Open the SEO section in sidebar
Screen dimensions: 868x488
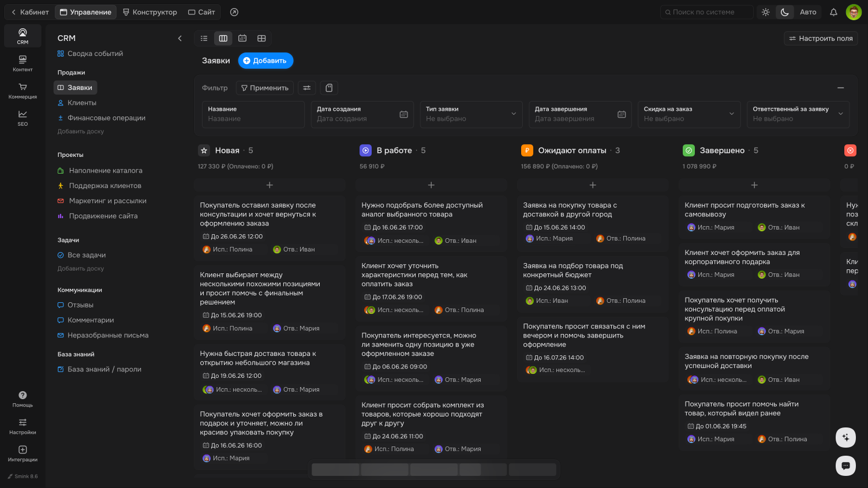coord(23,118)
